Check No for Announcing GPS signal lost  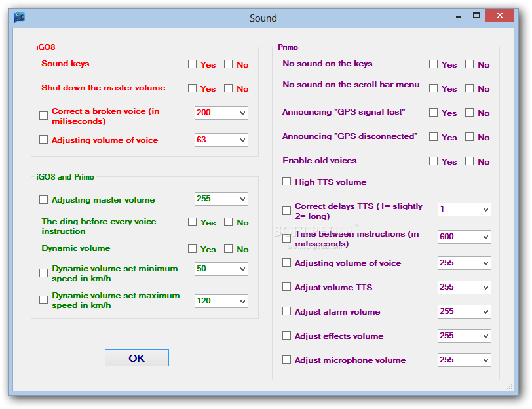[469, 112]
